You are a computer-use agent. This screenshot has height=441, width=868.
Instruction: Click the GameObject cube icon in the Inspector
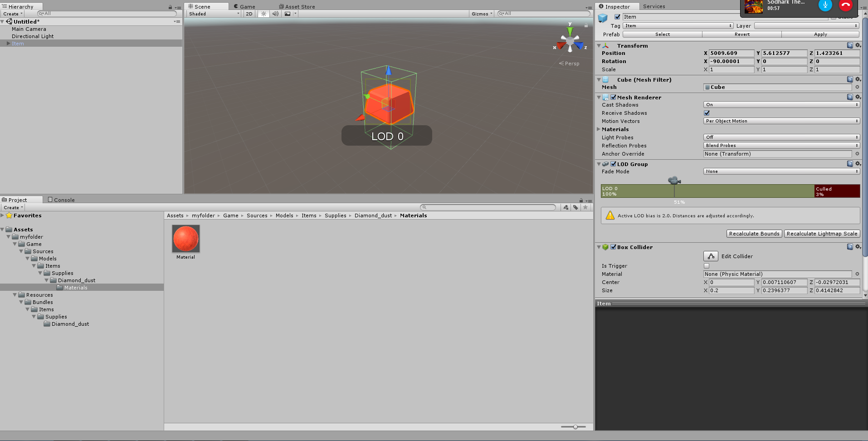point(603,18)
